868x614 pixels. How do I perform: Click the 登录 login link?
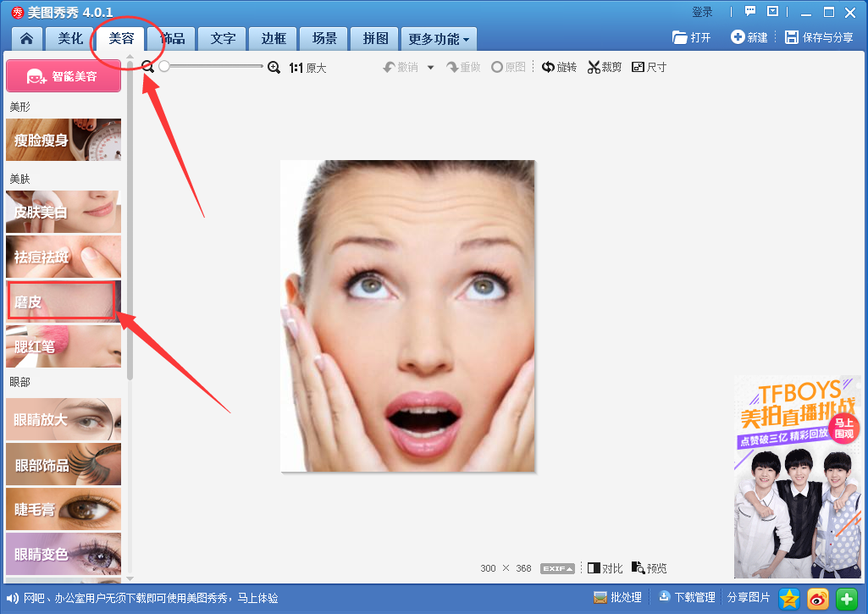pos(701,12)
